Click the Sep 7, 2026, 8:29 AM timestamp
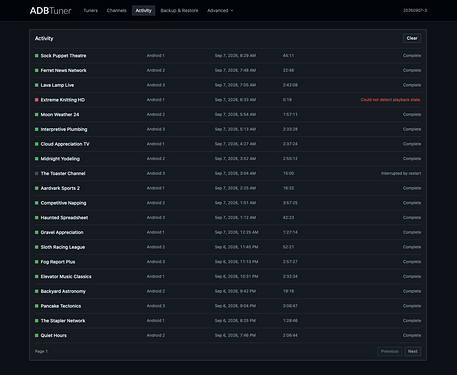This screenshot has width=457, height=375. point(235,56)
